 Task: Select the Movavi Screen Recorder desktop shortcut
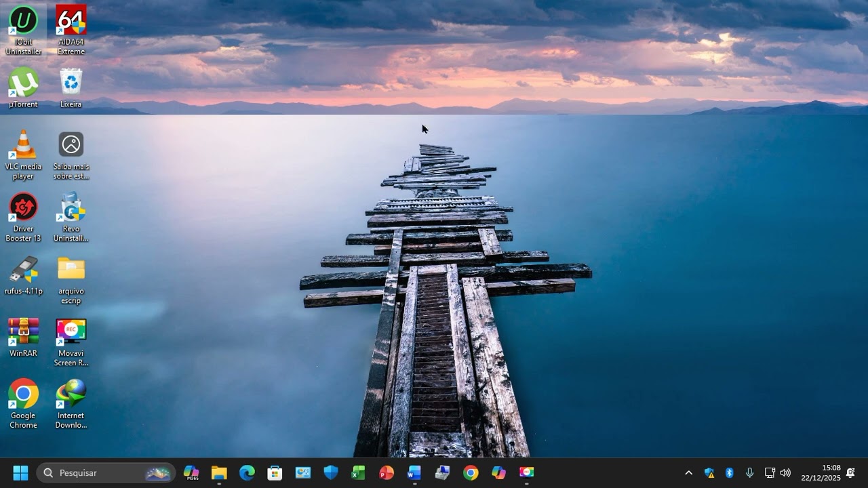click(71, 342)
